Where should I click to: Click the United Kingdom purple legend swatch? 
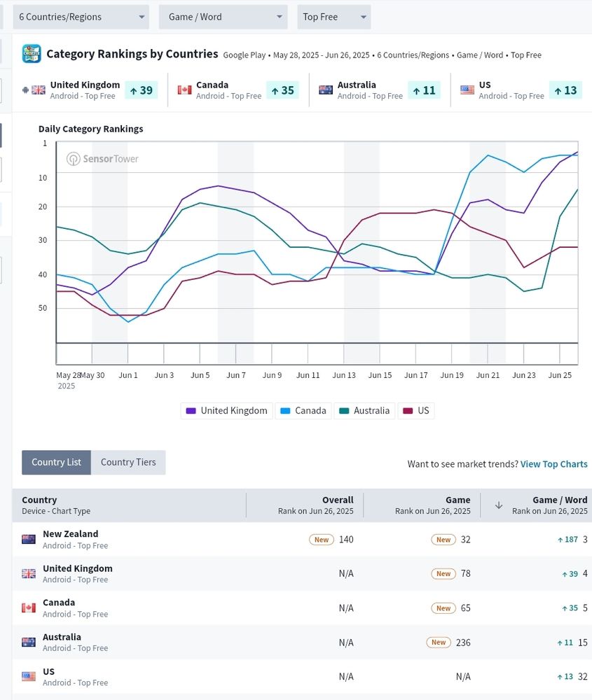pos(191,411)
